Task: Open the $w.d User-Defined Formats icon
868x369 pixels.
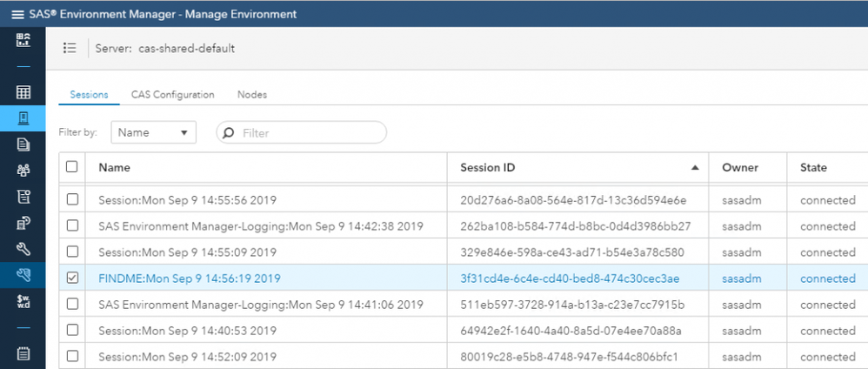Action: 23,301
